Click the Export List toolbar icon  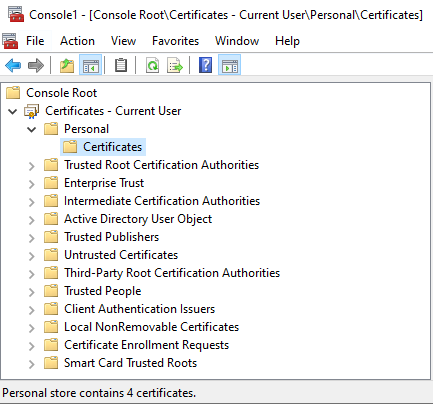(x=175, y=65)
